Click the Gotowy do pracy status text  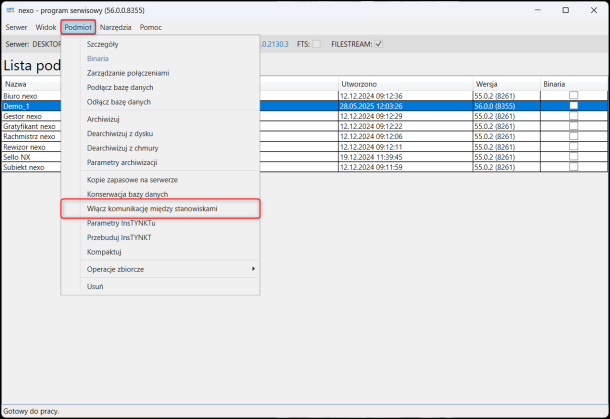click(31, 411)
